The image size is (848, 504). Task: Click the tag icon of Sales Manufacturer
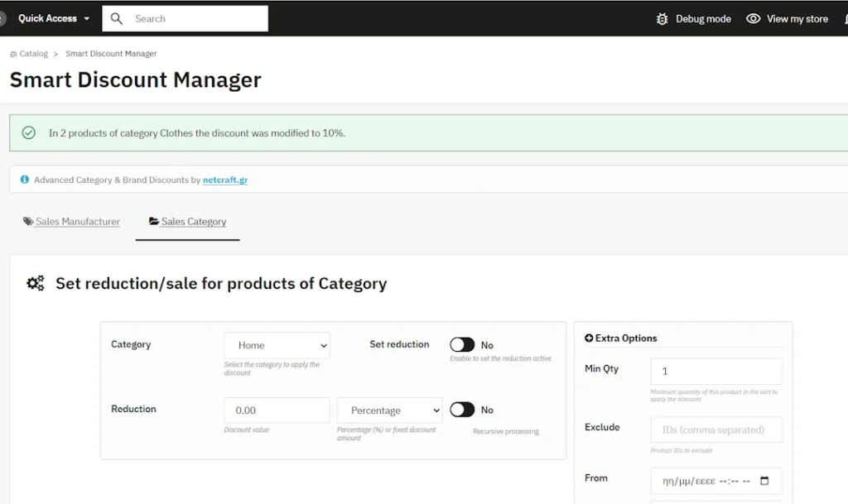click(28, 221)
